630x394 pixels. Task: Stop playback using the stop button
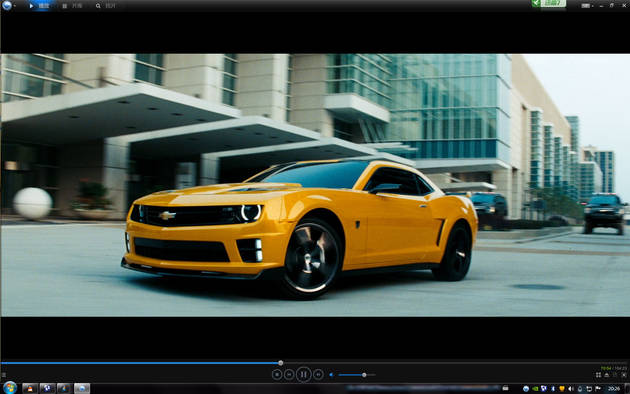(x=277, y=374)
